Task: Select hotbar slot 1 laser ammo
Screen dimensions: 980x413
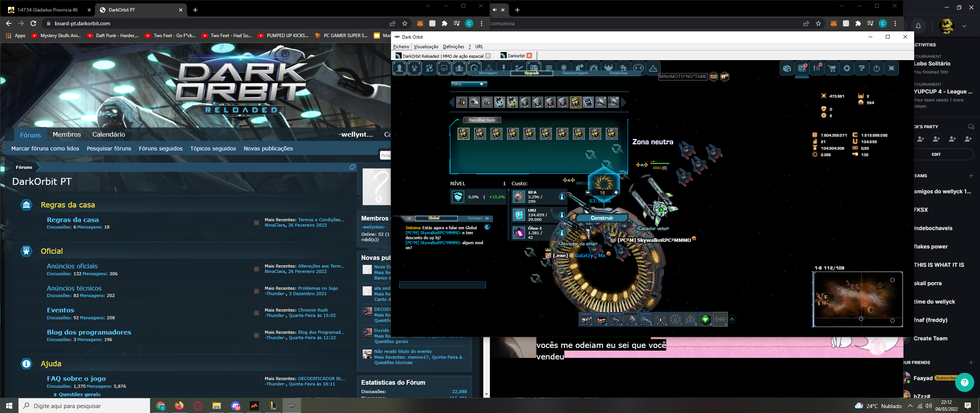Action: [586, 319]
